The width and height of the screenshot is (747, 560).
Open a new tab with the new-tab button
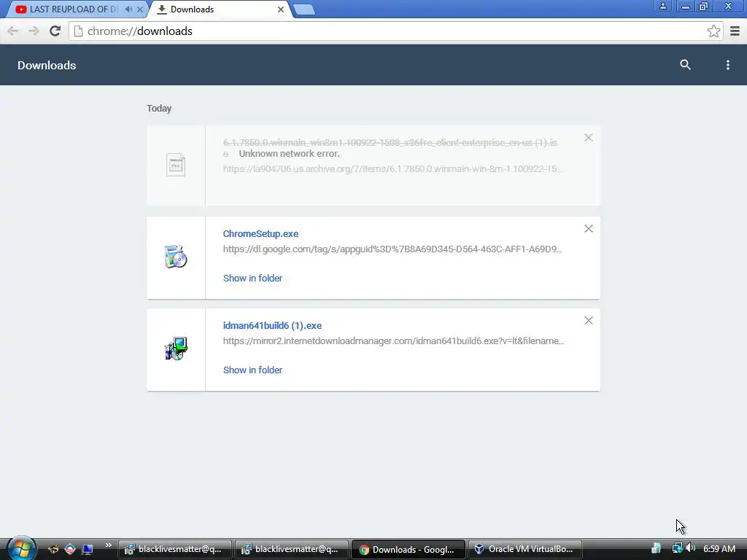pyautogui.click(x=304, y=9)
